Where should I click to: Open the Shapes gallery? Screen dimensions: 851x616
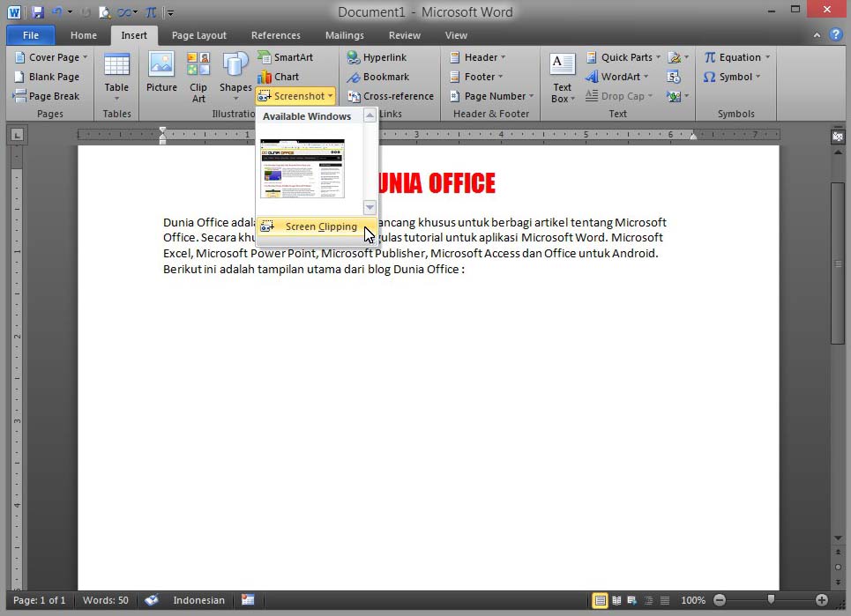coord(235,78)
